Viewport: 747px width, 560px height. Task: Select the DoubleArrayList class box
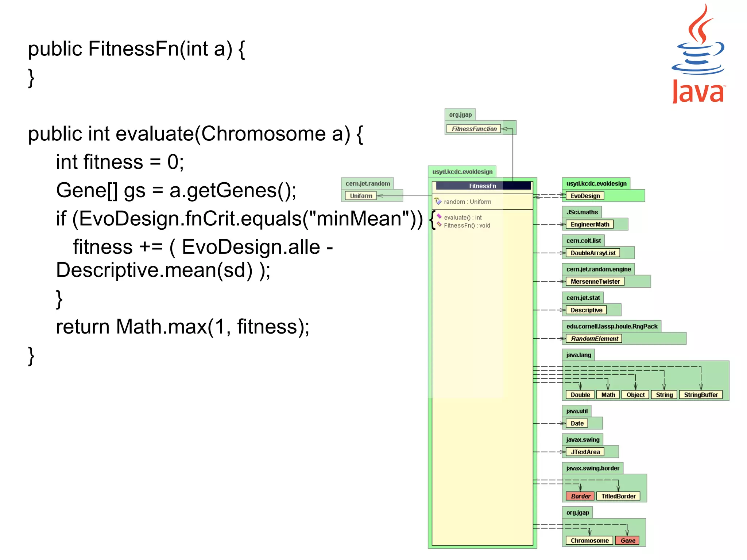(x=593, y=253)
